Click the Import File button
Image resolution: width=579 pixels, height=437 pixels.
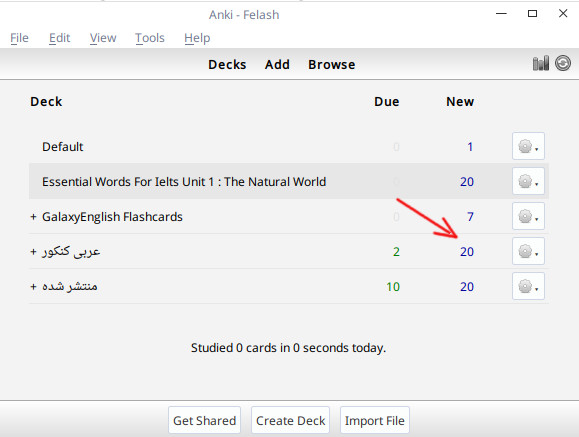374,420
